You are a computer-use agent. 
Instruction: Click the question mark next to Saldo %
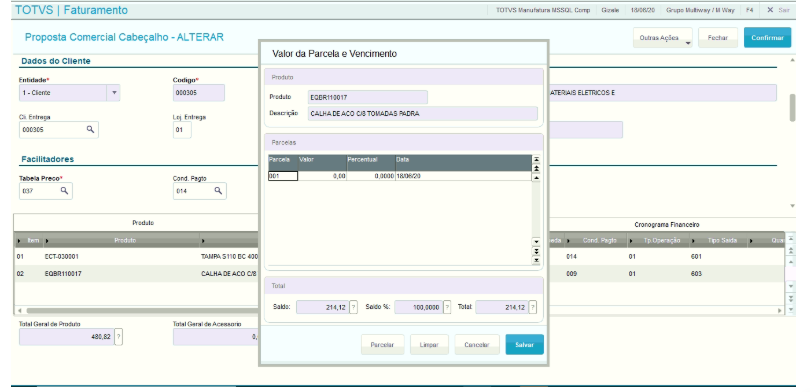tap(447, 307)
